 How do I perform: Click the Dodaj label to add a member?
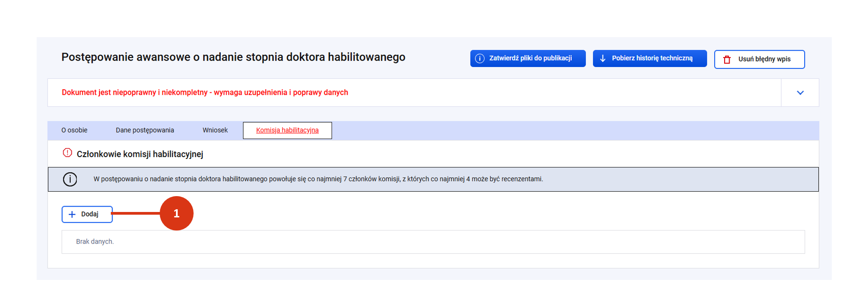pos(90,214)
